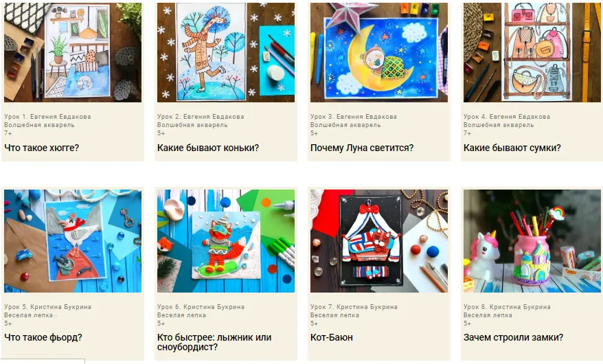
Task: Click 'Урок 5. Кристина Букрина' caption
Action: point(47,307)
